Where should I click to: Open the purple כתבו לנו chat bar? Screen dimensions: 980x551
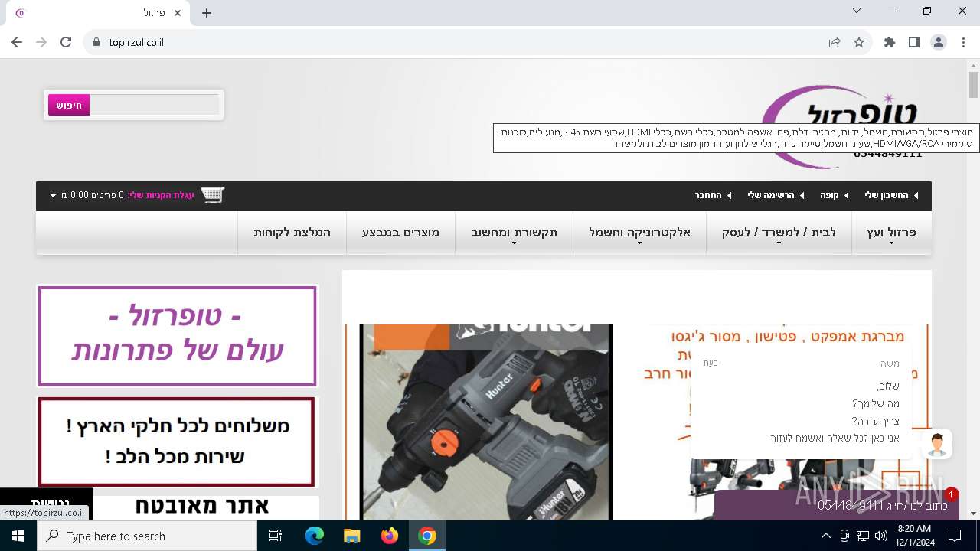pyautogui.click(x=836, y=505)
